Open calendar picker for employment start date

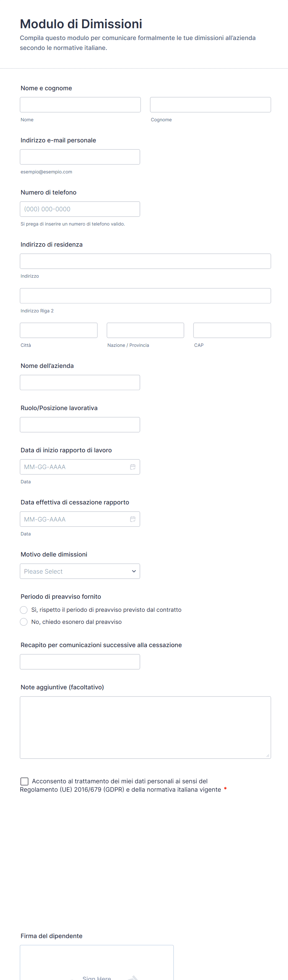133,467
